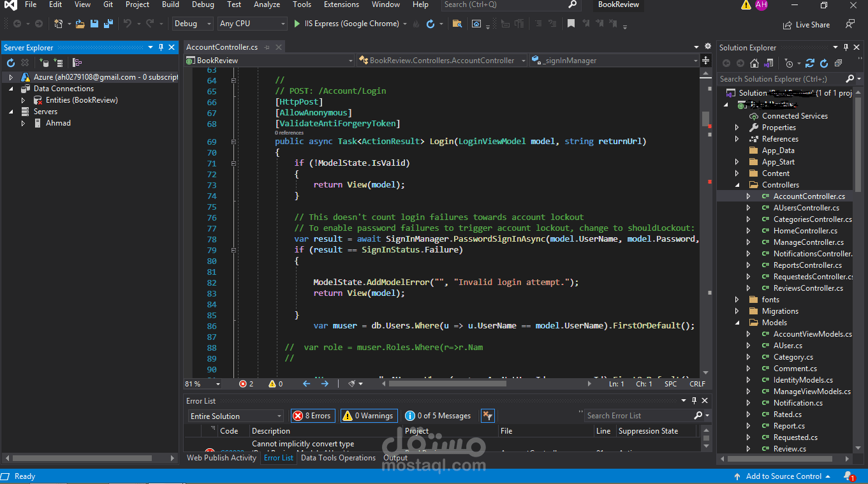Toggle a bookmark using the bookmark icon

[x=571, y=24]
